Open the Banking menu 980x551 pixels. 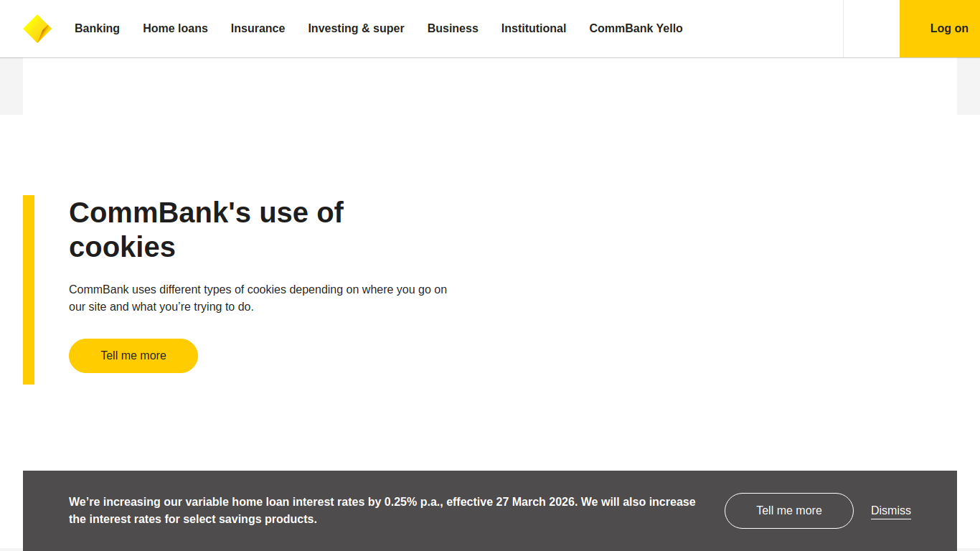pos(97,29)
